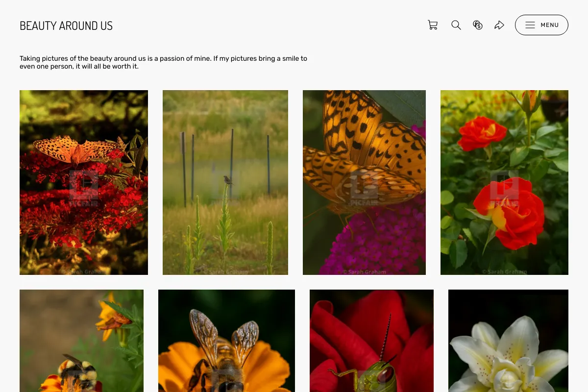The height and width of the screenshot is (392, 588).
Task: Open butterfly on red flowers photo
Action: pyautogui.click(x=84, y=182)
